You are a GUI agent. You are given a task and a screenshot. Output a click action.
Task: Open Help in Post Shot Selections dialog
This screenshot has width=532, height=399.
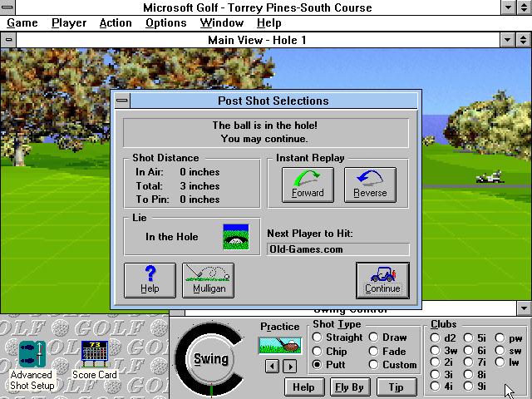coord(150,281)
